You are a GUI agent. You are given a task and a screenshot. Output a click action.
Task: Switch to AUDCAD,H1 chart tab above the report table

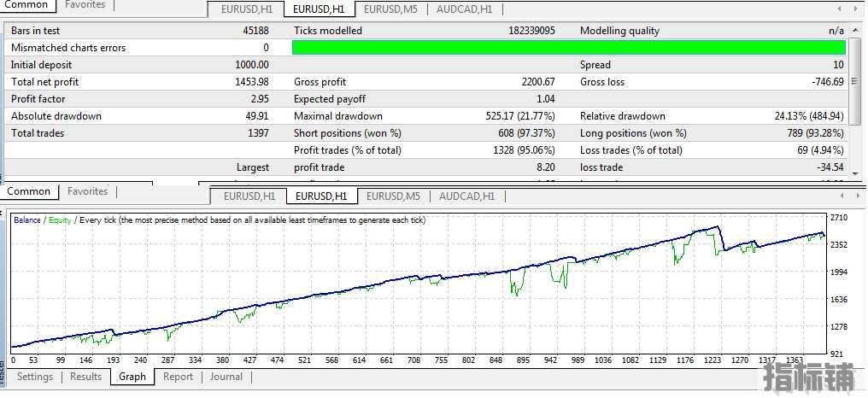[x=464, y=9]
